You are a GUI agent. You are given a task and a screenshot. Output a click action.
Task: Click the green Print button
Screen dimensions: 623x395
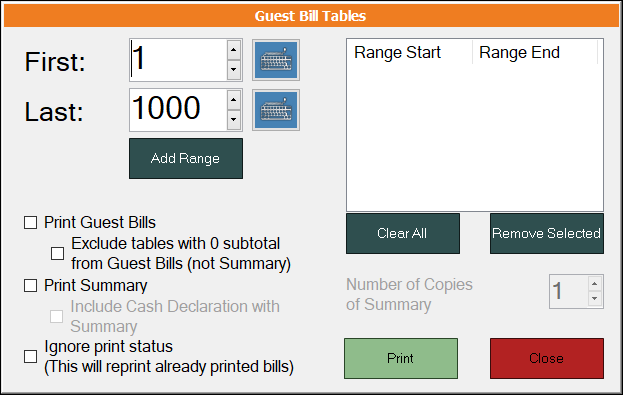tap(401, 358)
